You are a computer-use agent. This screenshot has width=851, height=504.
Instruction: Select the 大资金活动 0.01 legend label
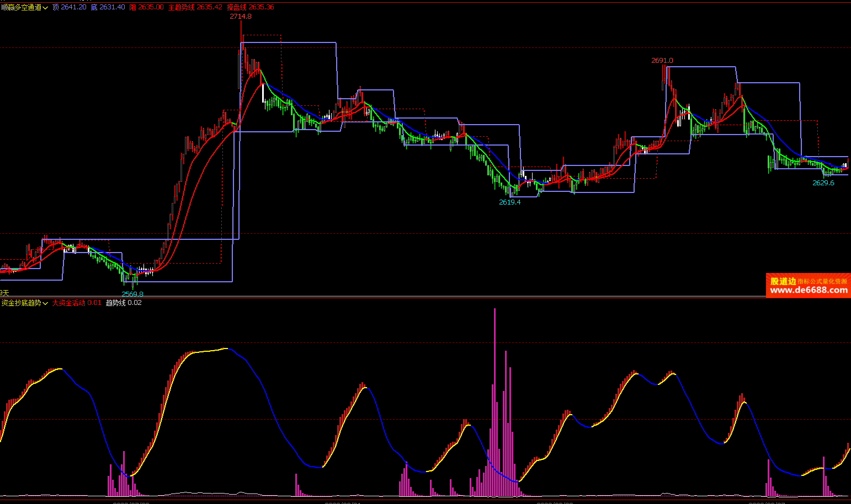pos(77,303)
